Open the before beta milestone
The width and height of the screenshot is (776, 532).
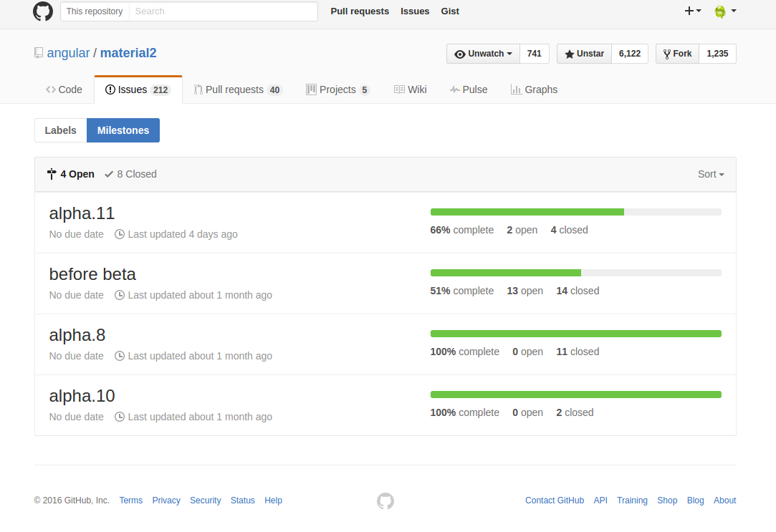point(92,274)
